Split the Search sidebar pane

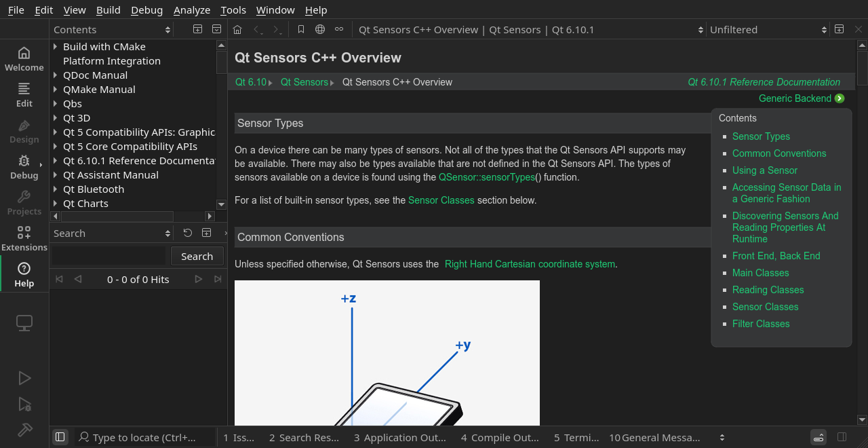[x=207, y=233]
